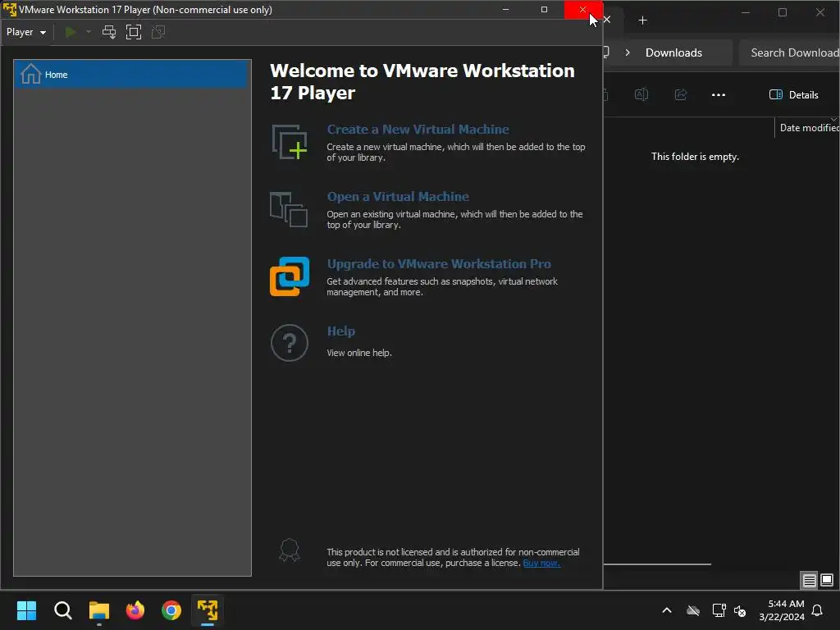
Task: Add a new tab in File Explorer
Action: [x=643, y=21]
